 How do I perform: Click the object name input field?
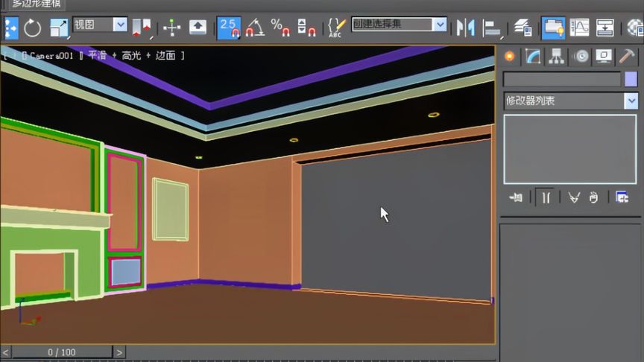click(562, 79)
